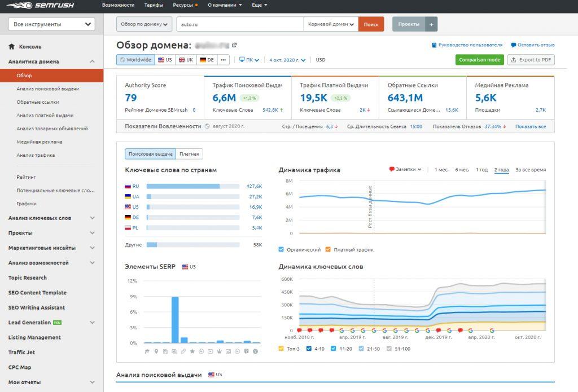Switch to Поисковая выдача toggle
578x392 pixels.
tap(150, 154)
